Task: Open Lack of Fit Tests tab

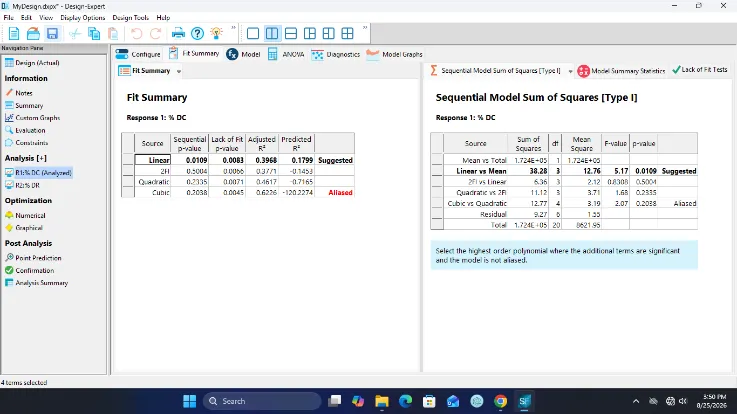Action: 700,70
